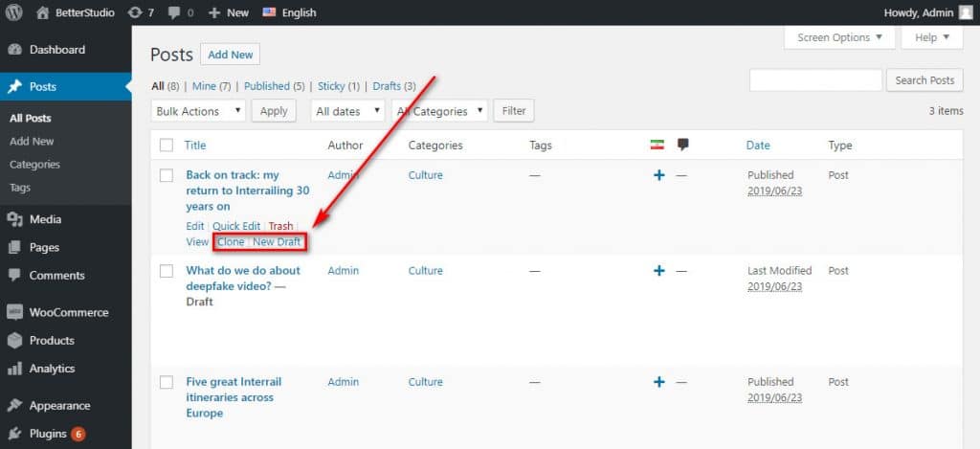Click the Admin author of Five great Interrail post
The height and width of the screenshot is (449, 980).
click(x=344, y=382)
